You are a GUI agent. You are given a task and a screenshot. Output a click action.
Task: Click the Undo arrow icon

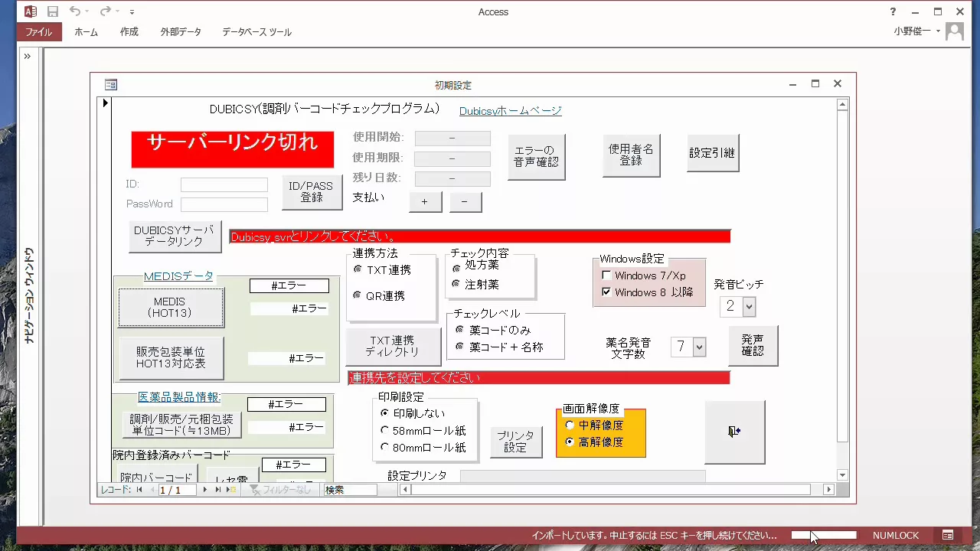pos(74,11)
